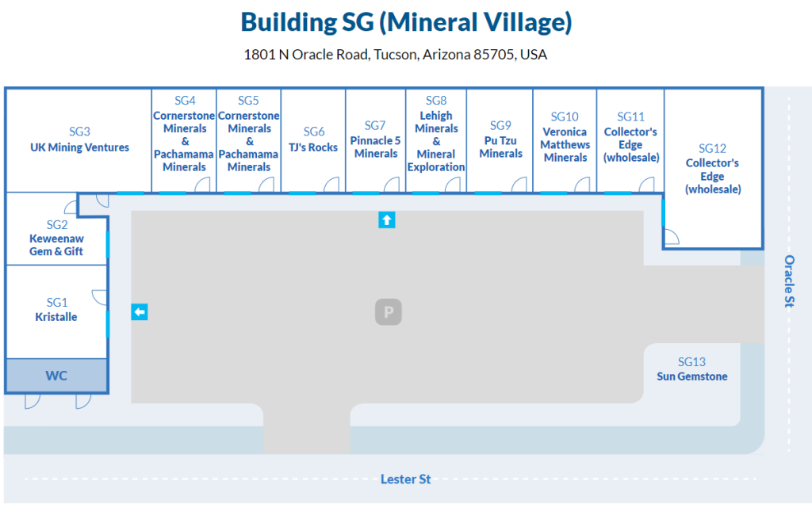Select the 'Lester St' street label
This screenshot has width=812, height=508.
[405, 479]
